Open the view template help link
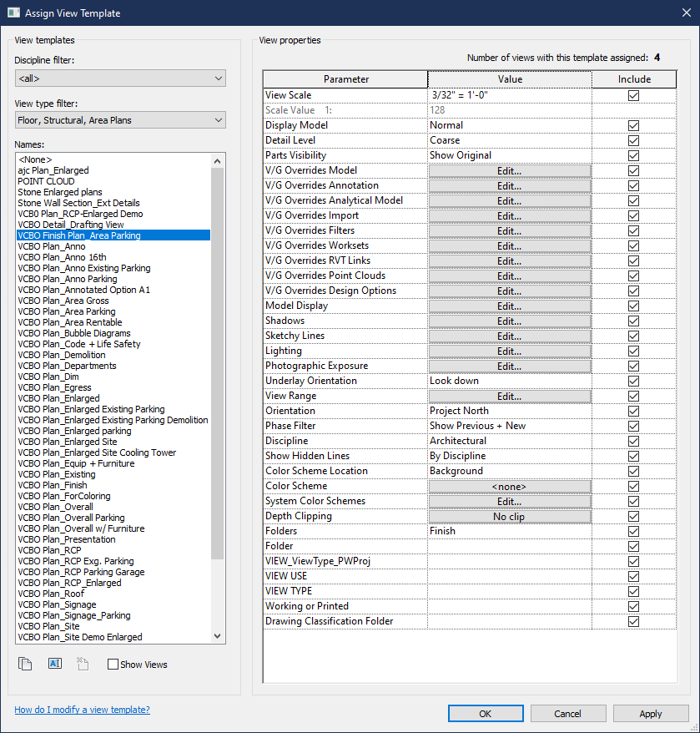The image size is (700, 733). (82, 709)
